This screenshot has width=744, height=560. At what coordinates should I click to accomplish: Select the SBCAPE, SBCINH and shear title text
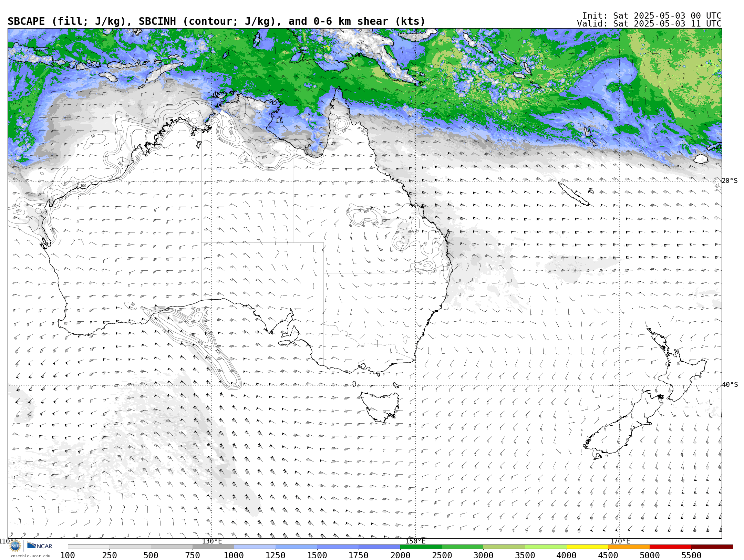(216, 21)
